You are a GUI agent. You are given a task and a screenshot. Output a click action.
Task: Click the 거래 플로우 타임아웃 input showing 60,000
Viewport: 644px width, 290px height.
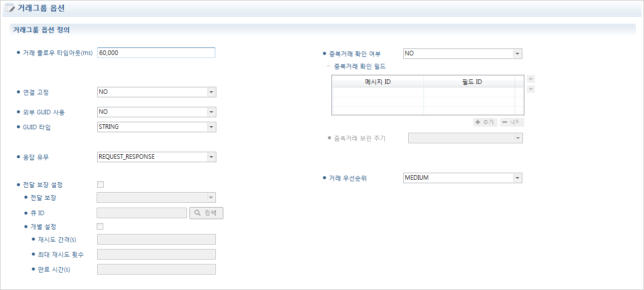156,52
